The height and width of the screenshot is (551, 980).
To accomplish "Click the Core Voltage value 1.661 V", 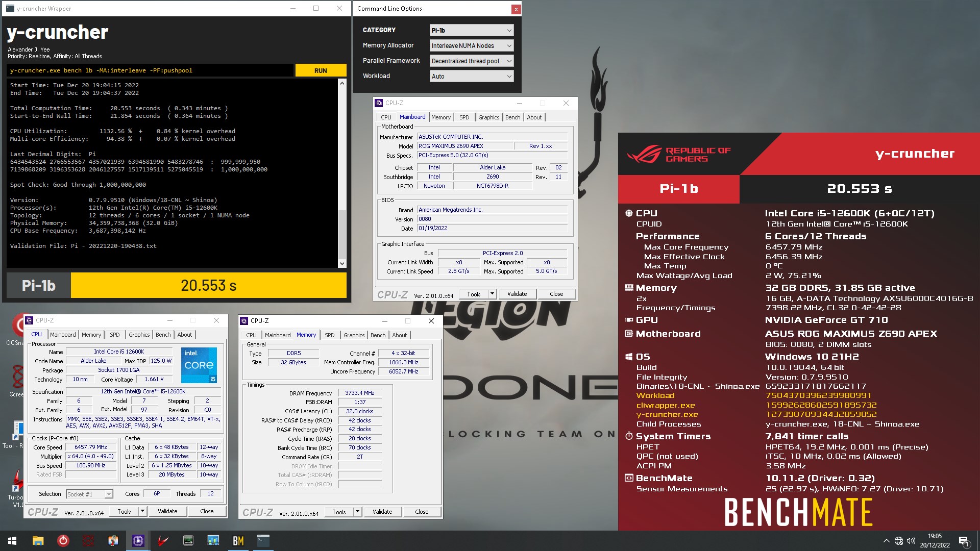I will [x=154, y=379].
